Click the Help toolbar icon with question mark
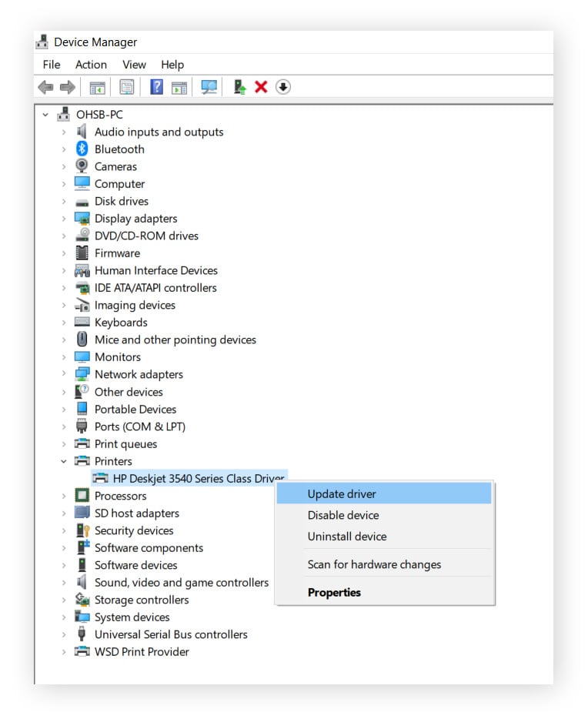Image resolution: width=588 pixels, height=719 pixels. 156,87
